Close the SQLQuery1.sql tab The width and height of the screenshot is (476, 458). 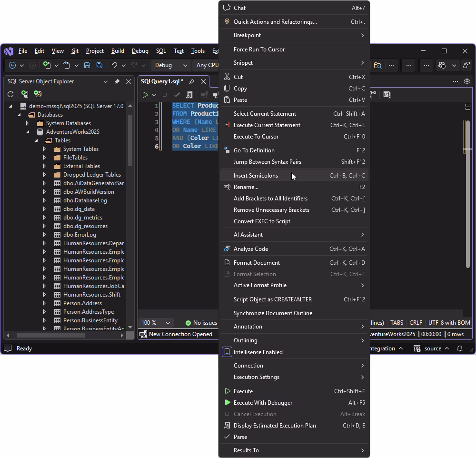point(203,81)
